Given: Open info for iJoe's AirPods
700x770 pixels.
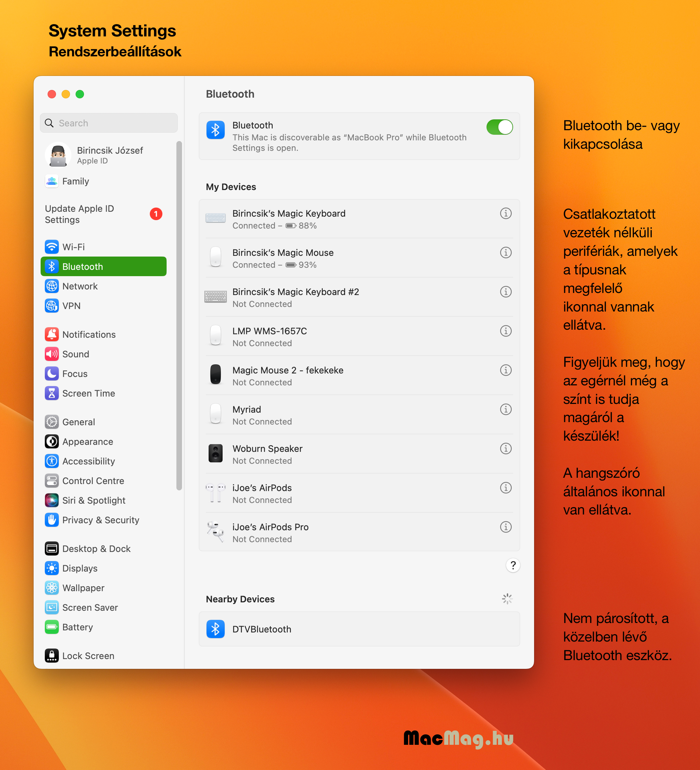Looking at the screenshot, I should 506,488.
